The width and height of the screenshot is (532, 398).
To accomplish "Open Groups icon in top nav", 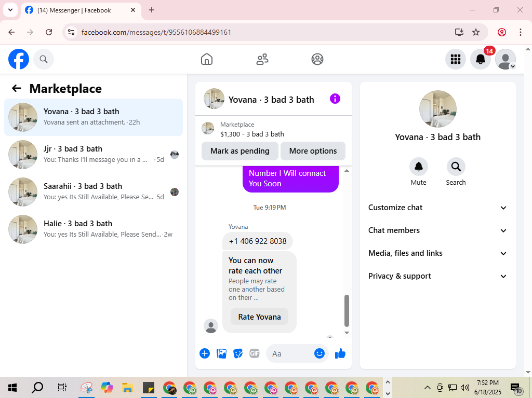I will (317, 59).
